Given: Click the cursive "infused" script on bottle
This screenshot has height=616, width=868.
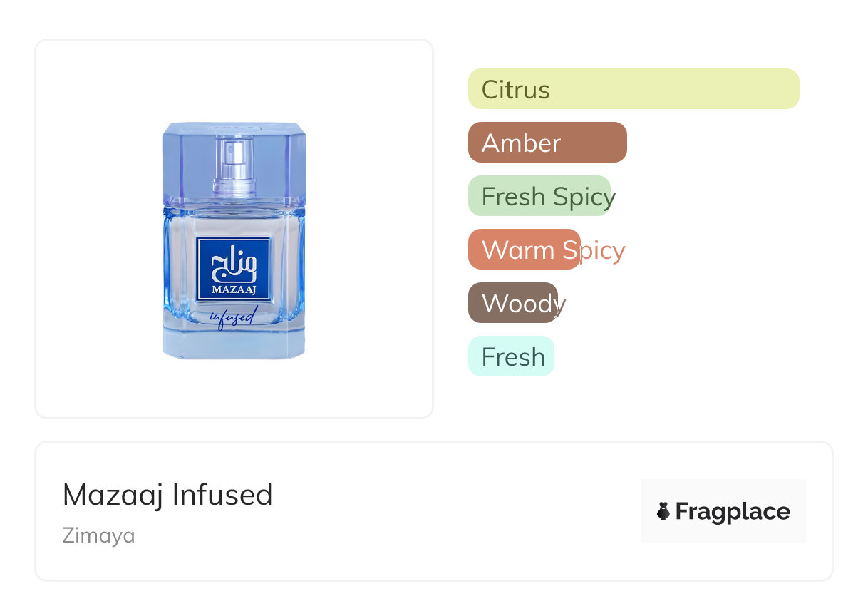Looking at the screenshot, I should (232, 317).
